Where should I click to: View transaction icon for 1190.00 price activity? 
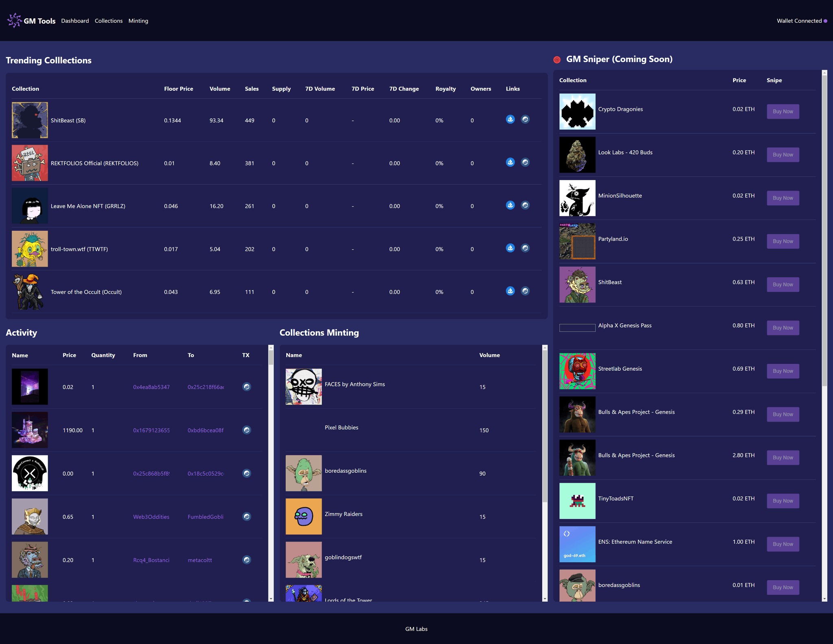[246, 430]
